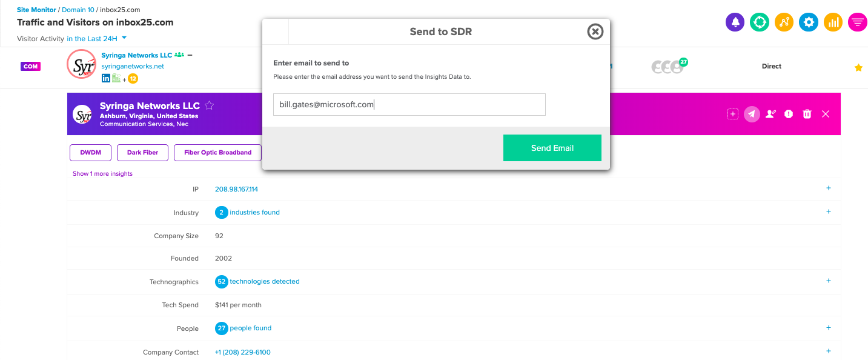Open the yellow analytics graph icon
The image size is (868, 360).
pos(784,22)
